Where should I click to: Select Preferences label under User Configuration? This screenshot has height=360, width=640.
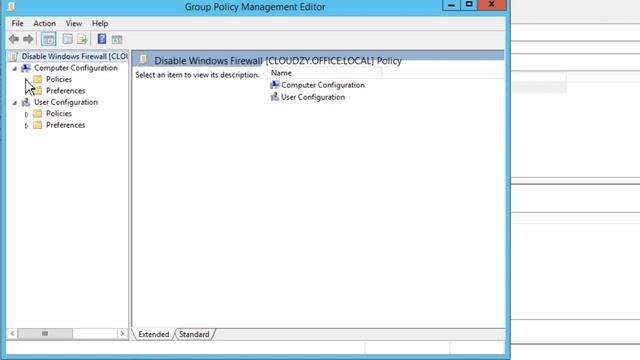(x=65, y=125)
